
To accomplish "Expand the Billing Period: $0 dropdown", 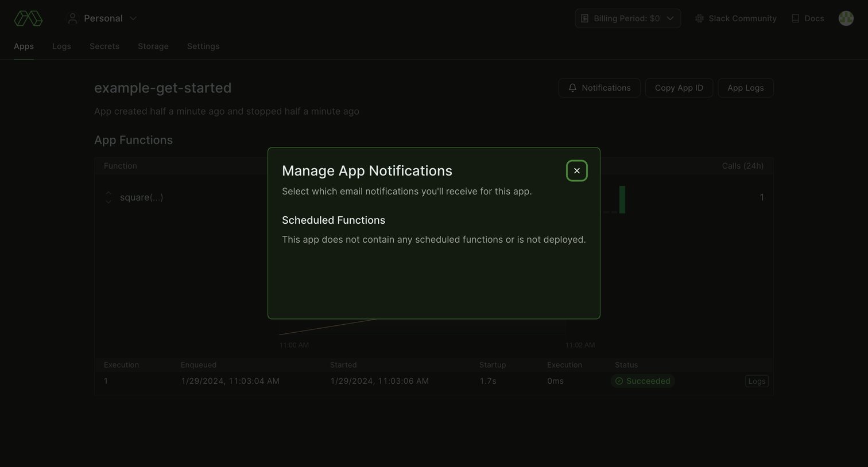I will tap(628, 18).
